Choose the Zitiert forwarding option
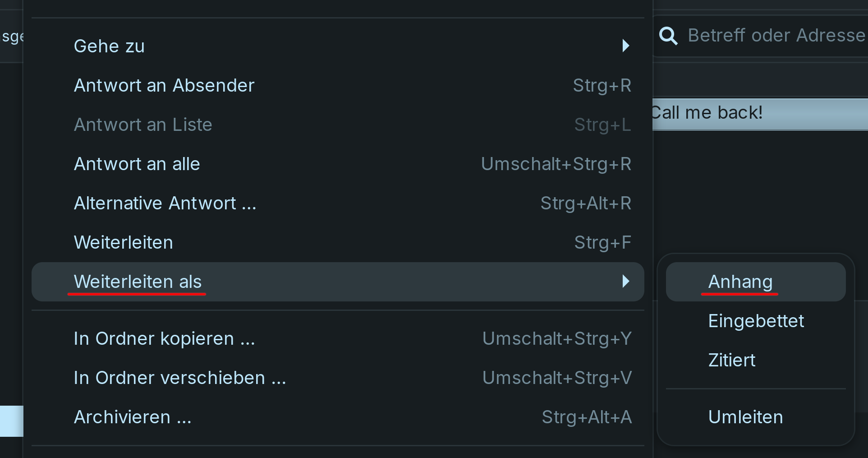The height and width of the screenshot is (458, 868). [x=731, y=360]
